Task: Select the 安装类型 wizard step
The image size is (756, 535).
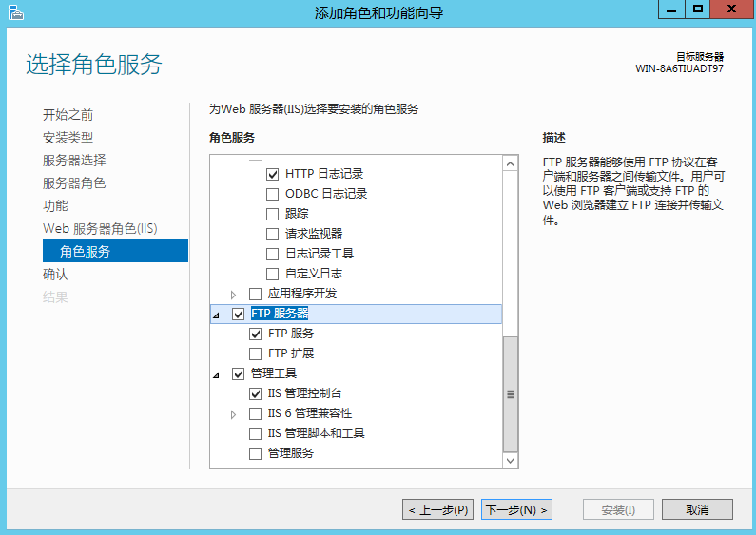Action: tap(68, 138)
